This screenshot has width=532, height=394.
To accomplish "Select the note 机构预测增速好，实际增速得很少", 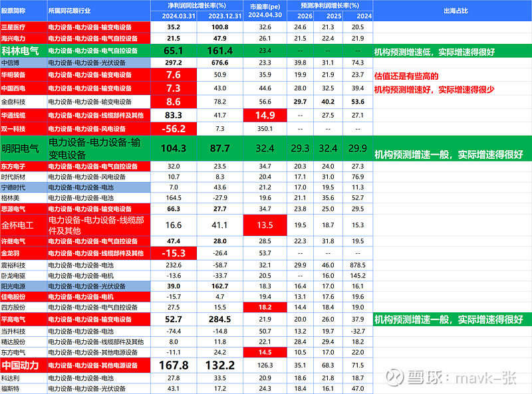I will 434,90.
